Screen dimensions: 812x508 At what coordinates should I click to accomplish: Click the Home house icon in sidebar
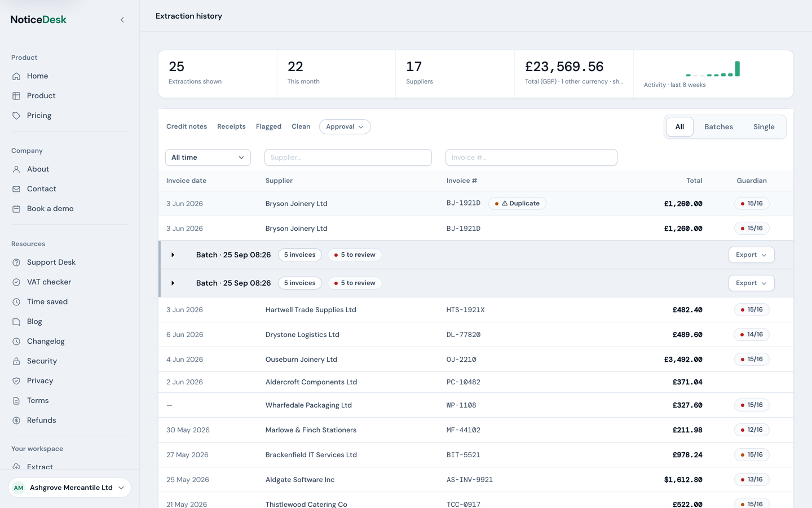[x=16, y=76]
